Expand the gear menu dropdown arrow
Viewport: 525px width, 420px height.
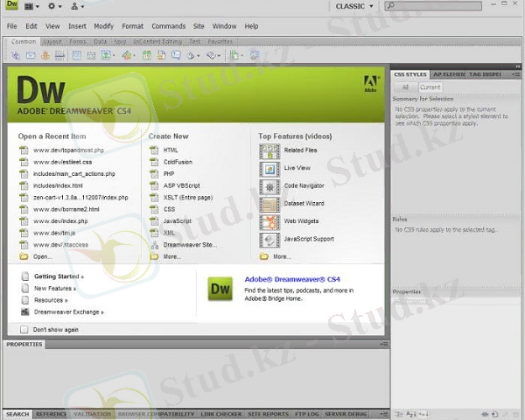59,7
